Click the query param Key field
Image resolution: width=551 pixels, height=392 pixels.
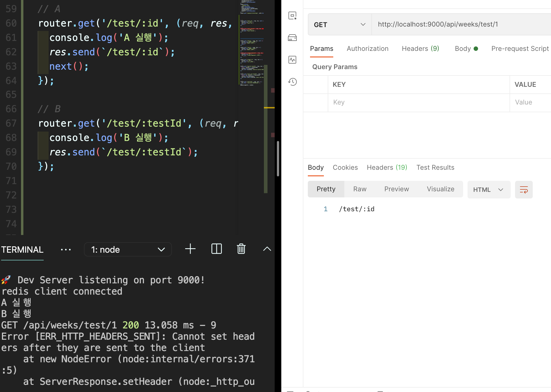point(419,103)
